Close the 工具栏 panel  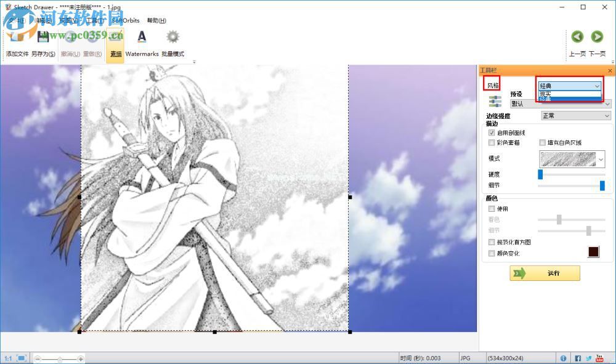coord(610,71)
